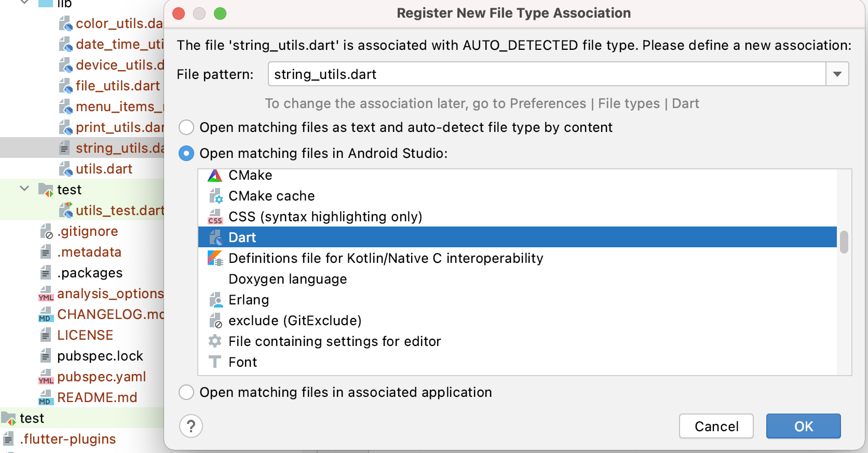This screenshot has width=868, height=453.
Task: Choose open in associated application option
Action: 186,392
